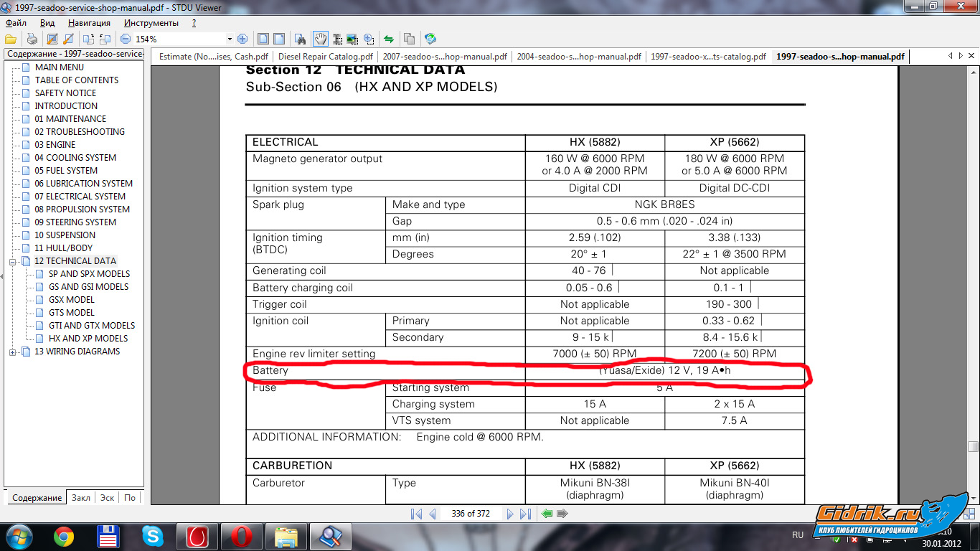Image resolution: width=980 pixels, height=551 pixels.
Task: Open search with the binoculars icon
Action: [x=301, y=39]
